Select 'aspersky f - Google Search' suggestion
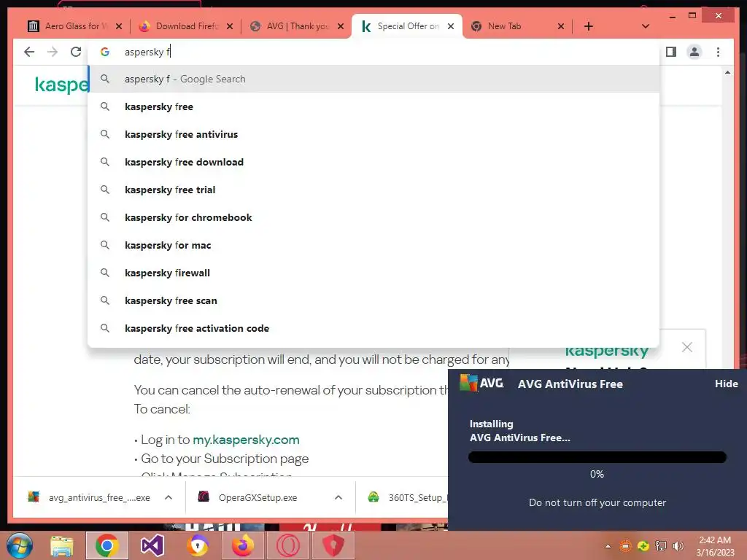Viewport: 747px width, 560px height. coord(374,79)
